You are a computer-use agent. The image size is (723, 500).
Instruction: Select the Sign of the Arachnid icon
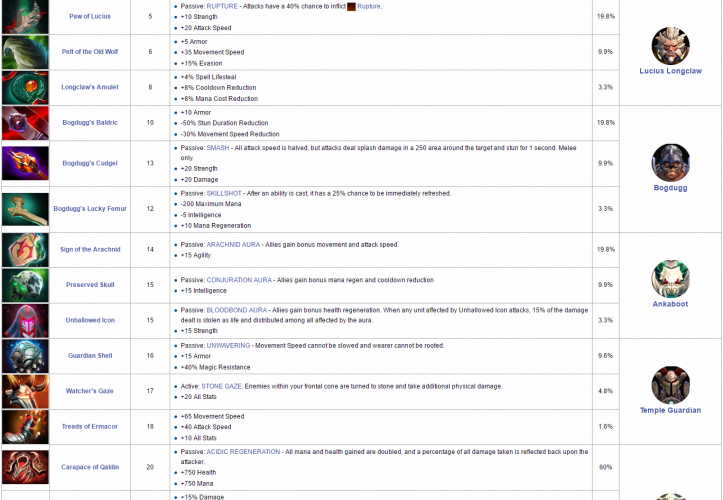click(23, 250)
